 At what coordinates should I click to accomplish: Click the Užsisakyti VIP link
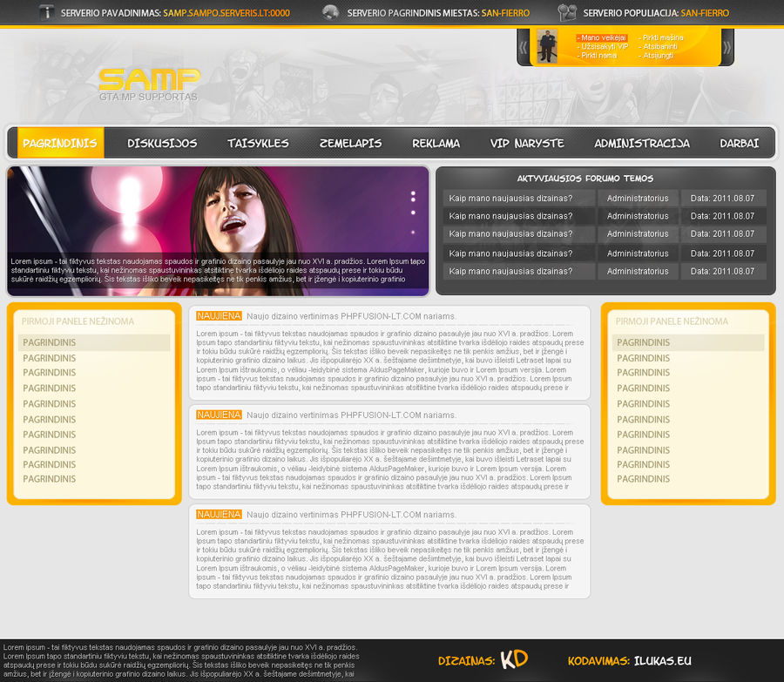[603, 46]
